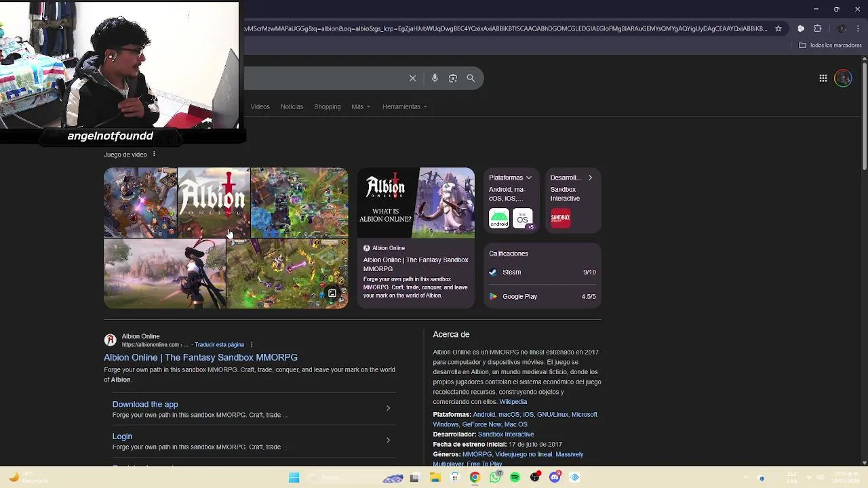The height and width of the screenshot is (488, 868).
Task: Click the Albion Online site favicon
Action: click(110, 340)
